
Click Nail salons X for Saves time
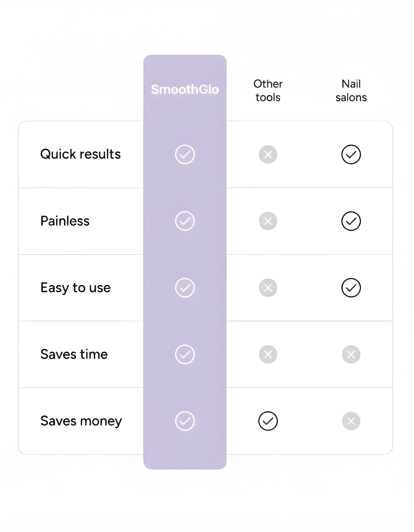coord(351,354)
